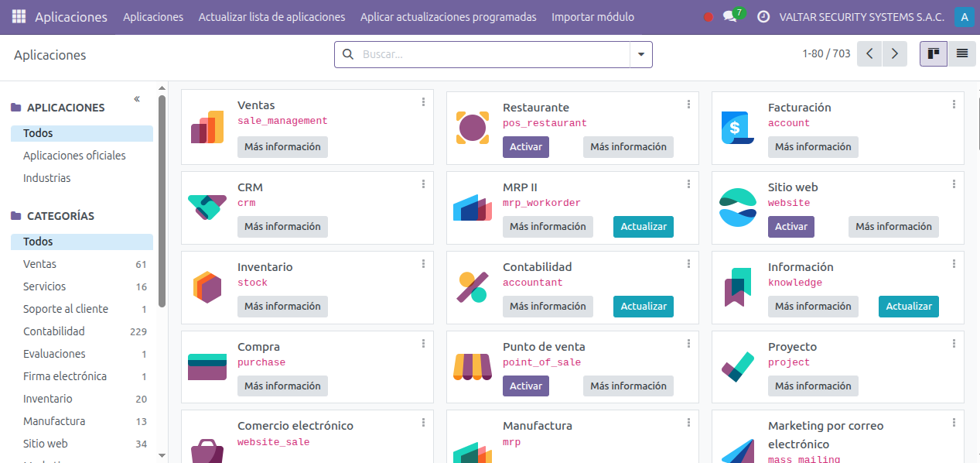Select Aplicar actualizaciones programadas menu
Screen dimensions: 980x463
tap(448, 16)
